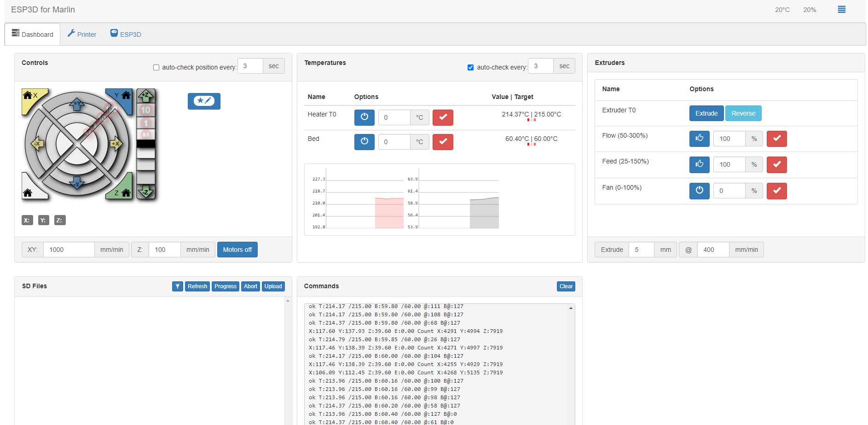Image resolution: width=868 pixels, height=425 pixels.
Task: Click the 214.37°C | 215.00°C temperature value
Action: (x=531, y=114)
